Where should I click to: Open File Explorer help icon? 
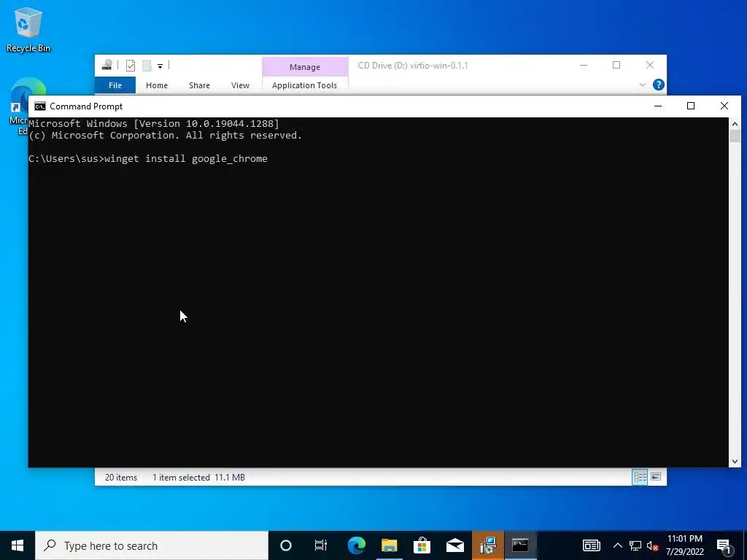click(x=659, y=85)
